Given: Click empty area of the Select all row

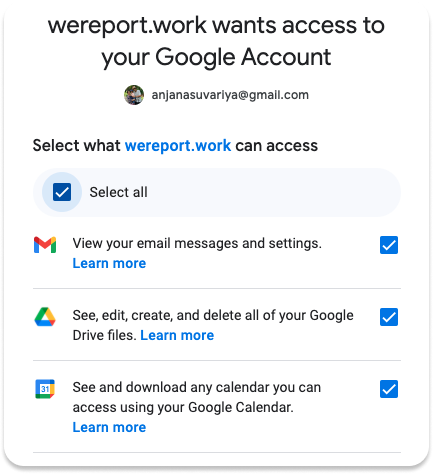Looking at the screenshot, I should click(x=273, y=192).
